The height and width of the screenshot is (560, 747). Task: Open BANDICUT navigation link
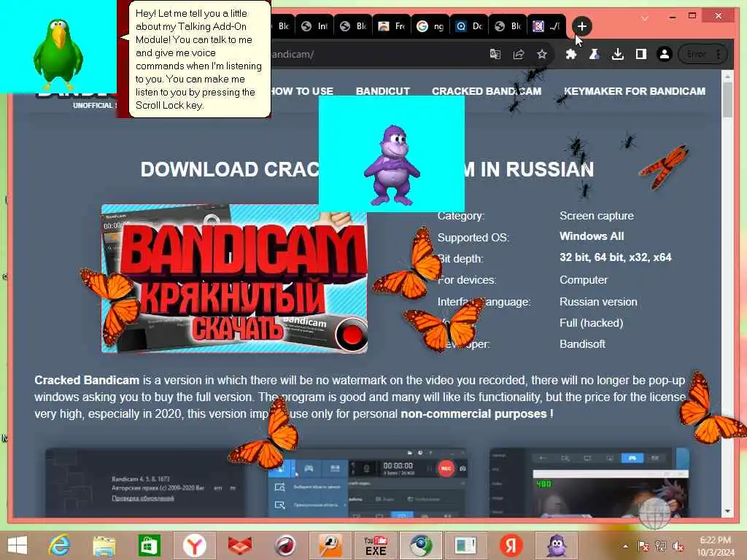point(382,91)
